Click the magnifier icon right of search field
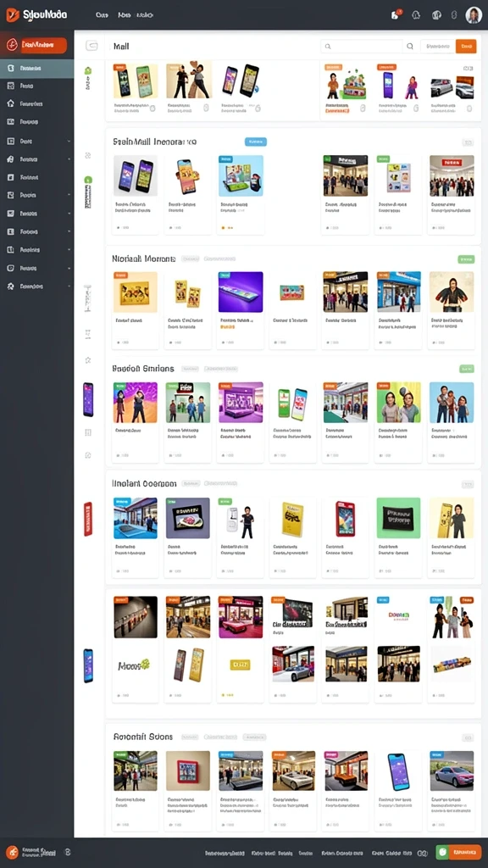Screen dimensions: 488x868 (410, 47)
